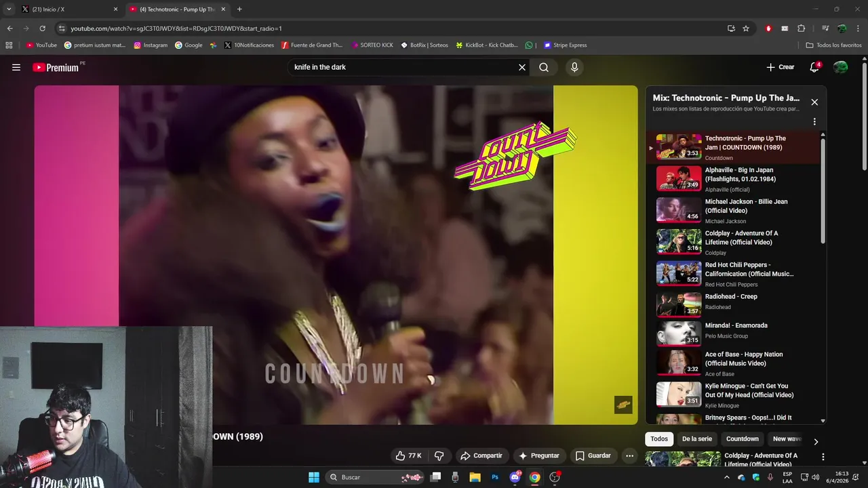Open the tab search dropdown arrow

(9, 9)
